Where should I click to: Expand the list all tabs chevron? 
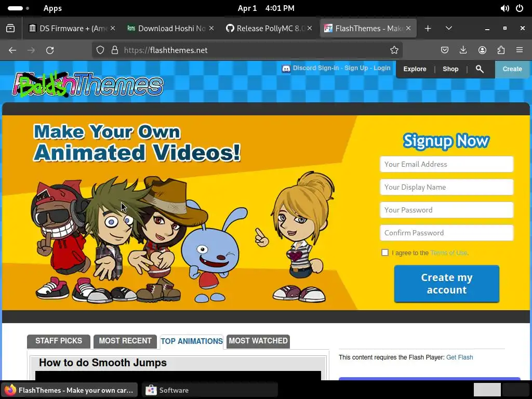[x=449, y=29]
